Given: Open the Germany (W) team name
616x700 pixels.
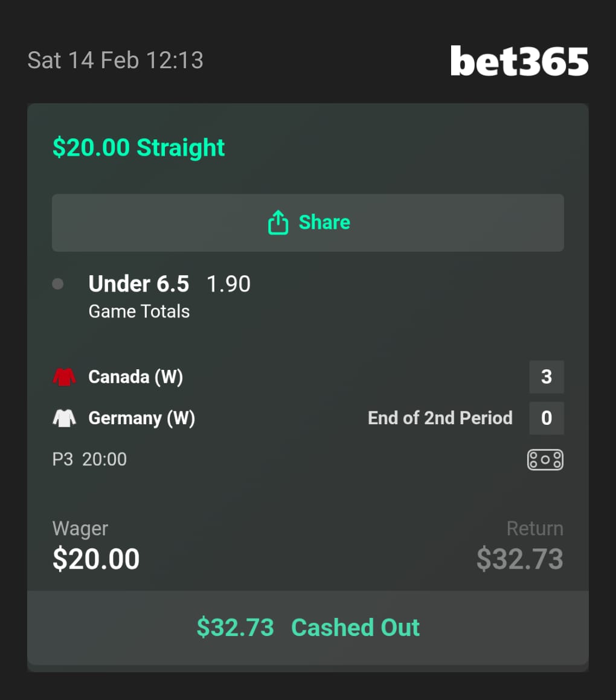Looking at the screenshot, I should pos(141,418).
